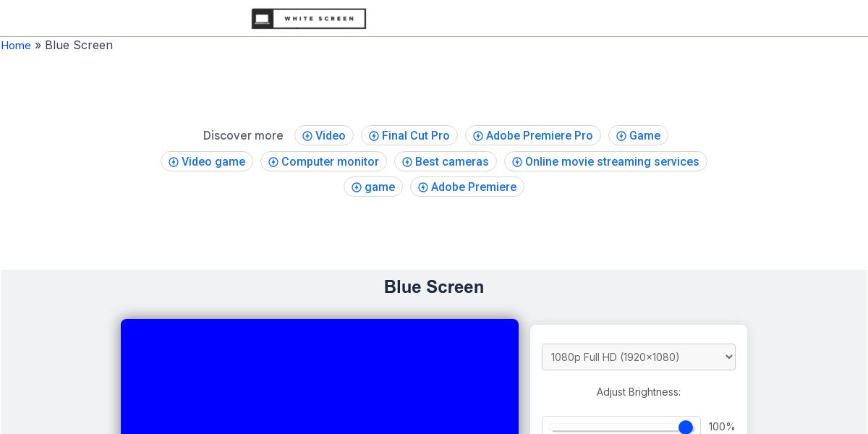
Task: Click the plus icon on Video chip
Action: [x=307, y=136]
